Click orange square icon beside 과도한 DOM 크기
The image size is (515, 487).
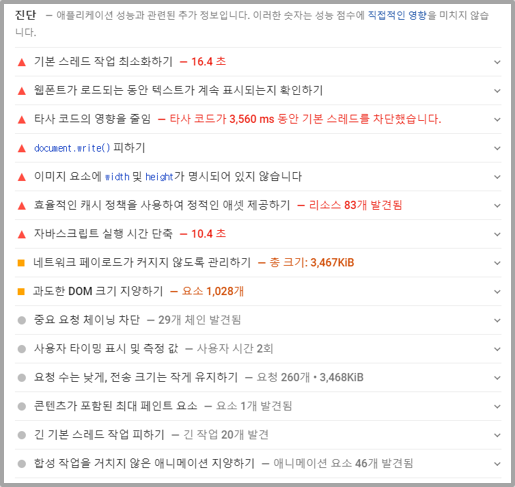click(21, 292)
